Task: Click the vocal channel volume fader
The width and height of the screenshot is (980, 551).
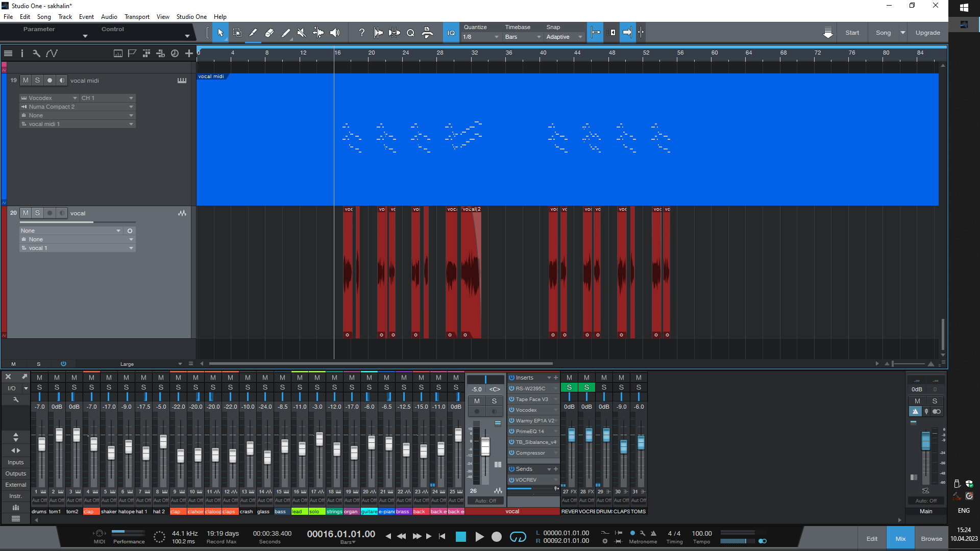Action: tap(485, 447)
